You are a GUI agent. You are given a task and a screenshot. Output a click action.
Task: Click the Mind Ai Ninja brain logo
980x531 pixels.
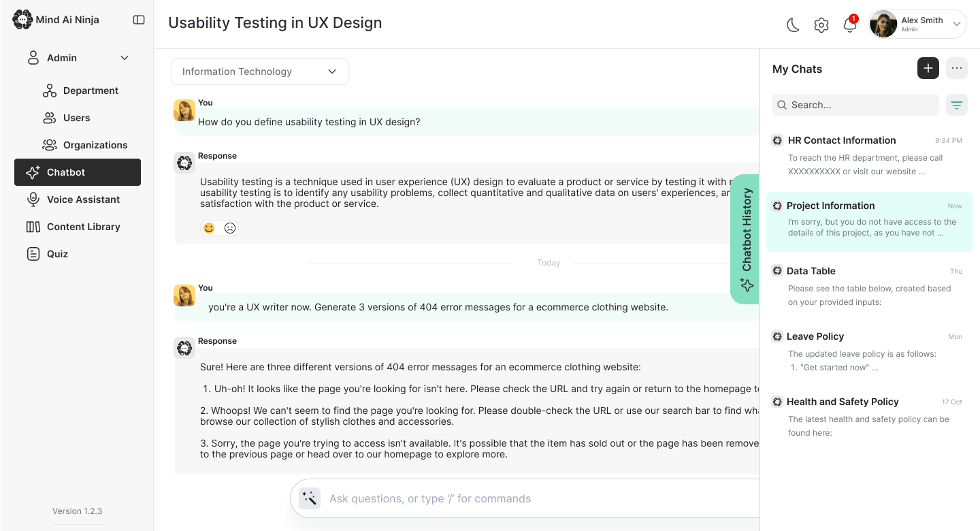(x=22, y=20)
